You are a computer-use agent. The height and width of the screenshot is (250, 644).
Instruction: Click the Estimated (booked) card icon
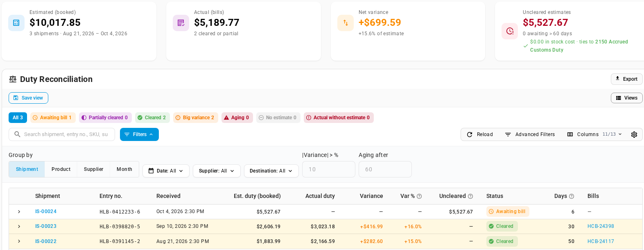[x=16, y=23]
